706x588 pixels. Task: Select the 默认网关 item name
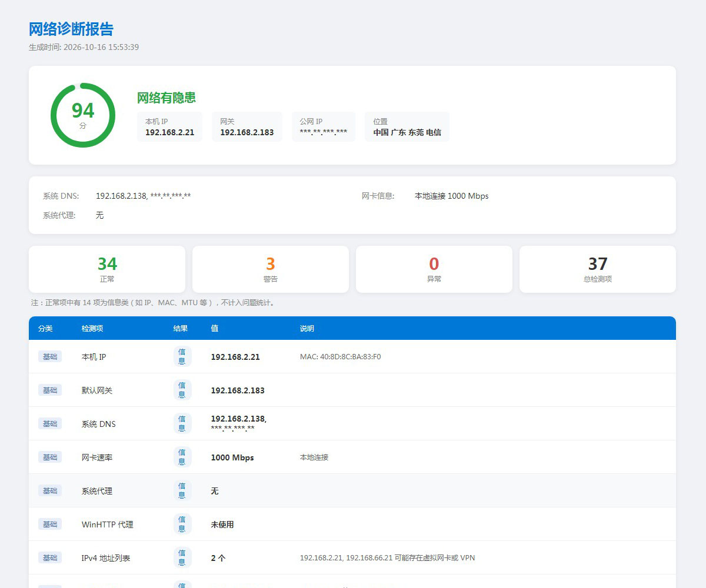(x=97, y=390)
